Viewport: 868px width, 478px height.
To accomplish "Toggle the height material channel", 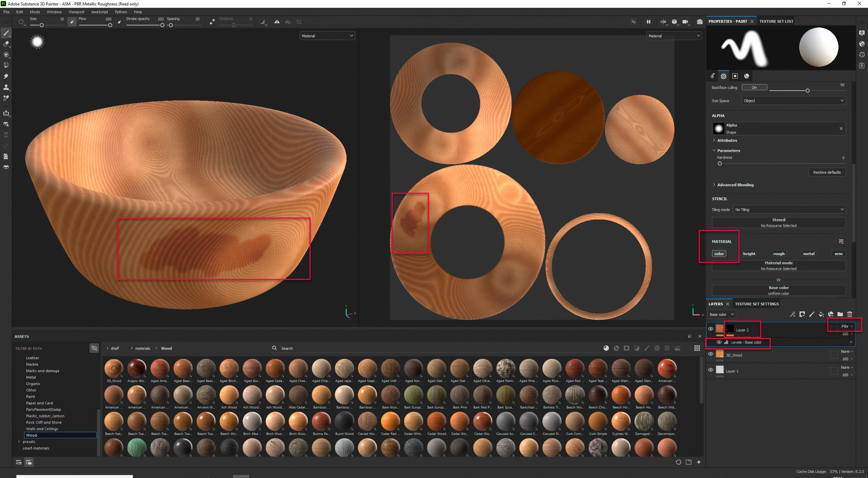I will pyautogui.click(x=749, y=254).
